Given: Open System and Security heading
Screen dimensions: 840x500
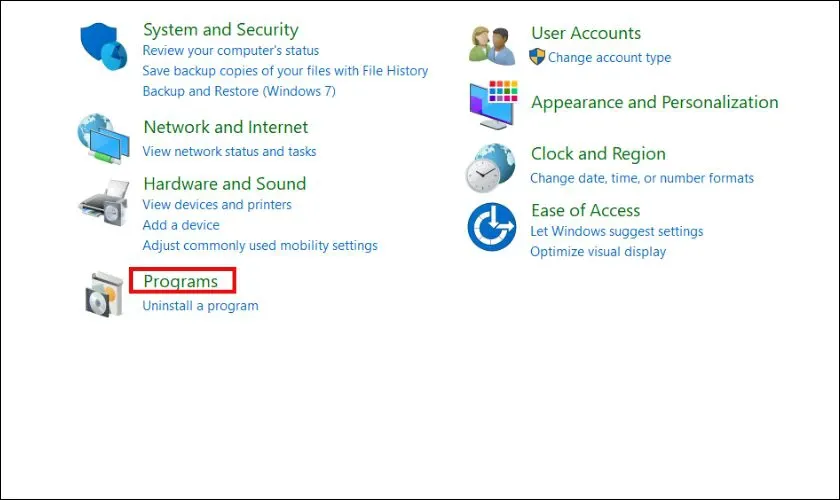Looking at the screenshot, I should [x=220, y=30].
